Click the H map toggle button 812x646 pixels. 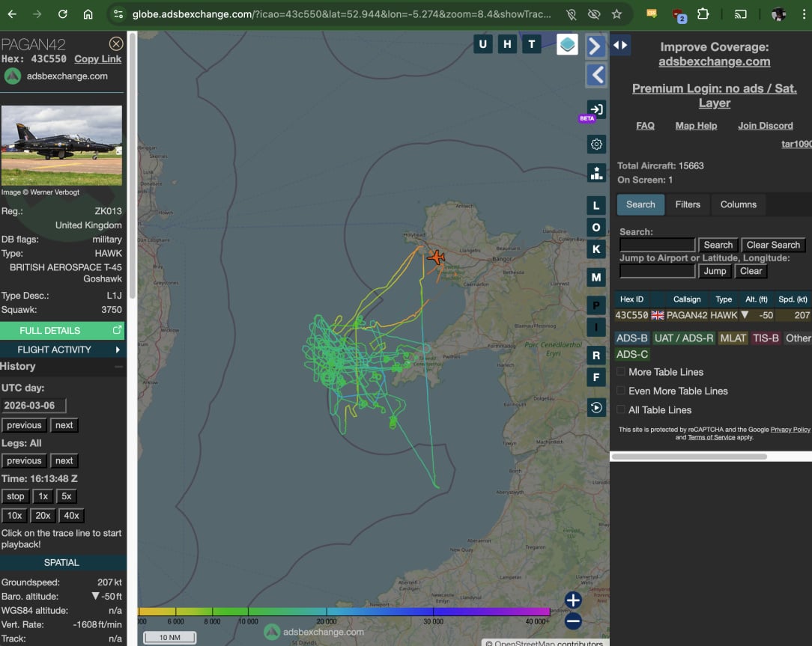507,44
